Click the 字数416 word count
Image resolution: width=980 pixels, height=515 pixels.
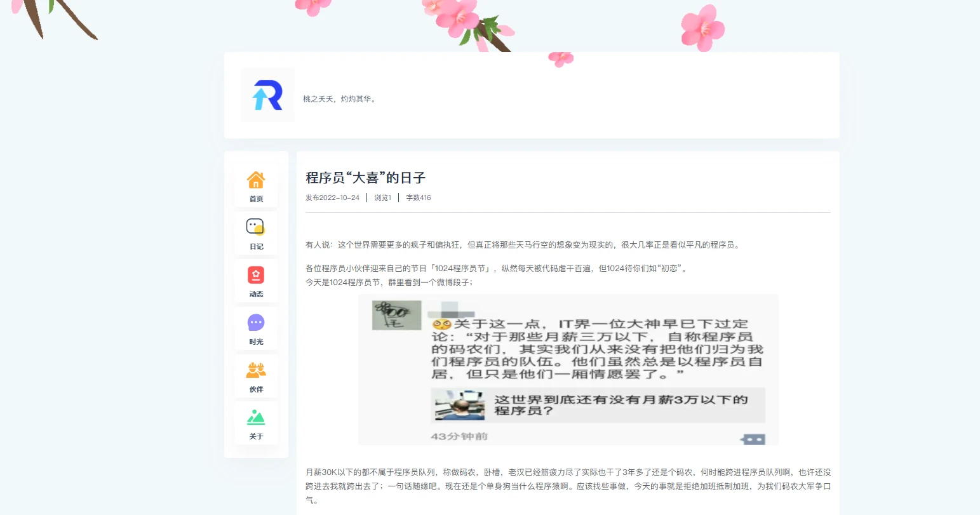419,197
